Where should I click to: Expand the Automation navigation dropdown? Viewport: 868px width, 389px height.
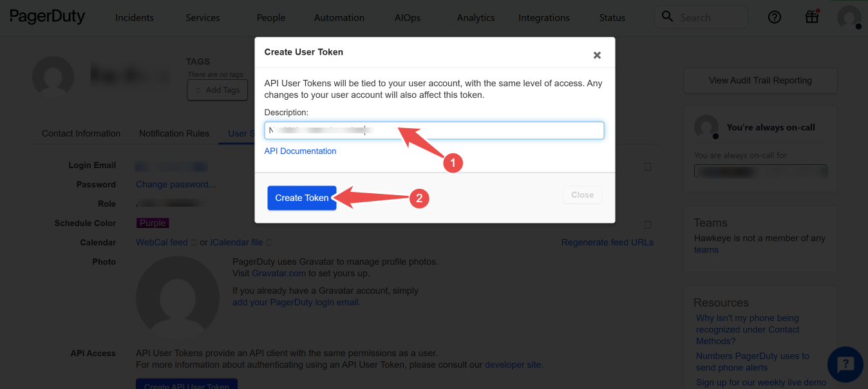339,18
